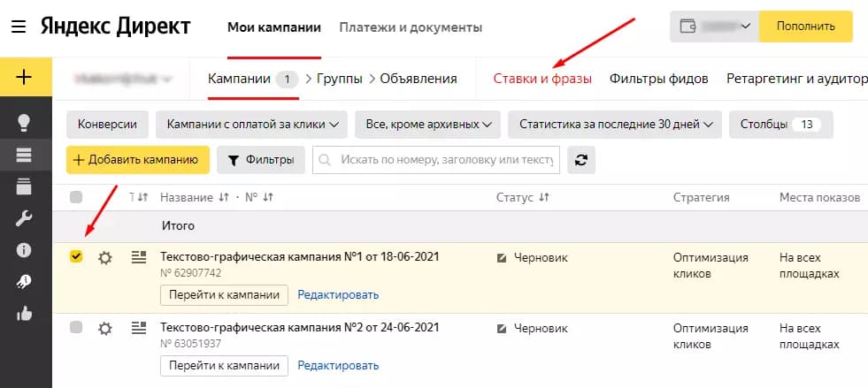Click Оптимизация кликов strategy of campaign №2
Screen dimensions: 868x388
click(711, 337)
